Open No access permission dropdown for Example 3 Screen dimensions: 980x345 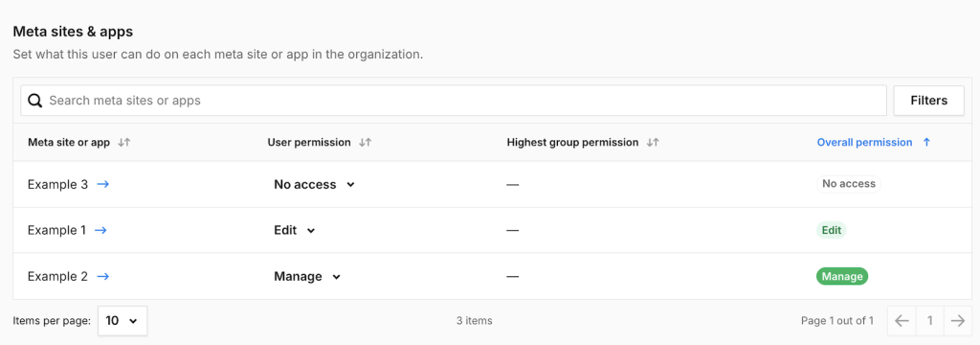(x=314, y=184)
